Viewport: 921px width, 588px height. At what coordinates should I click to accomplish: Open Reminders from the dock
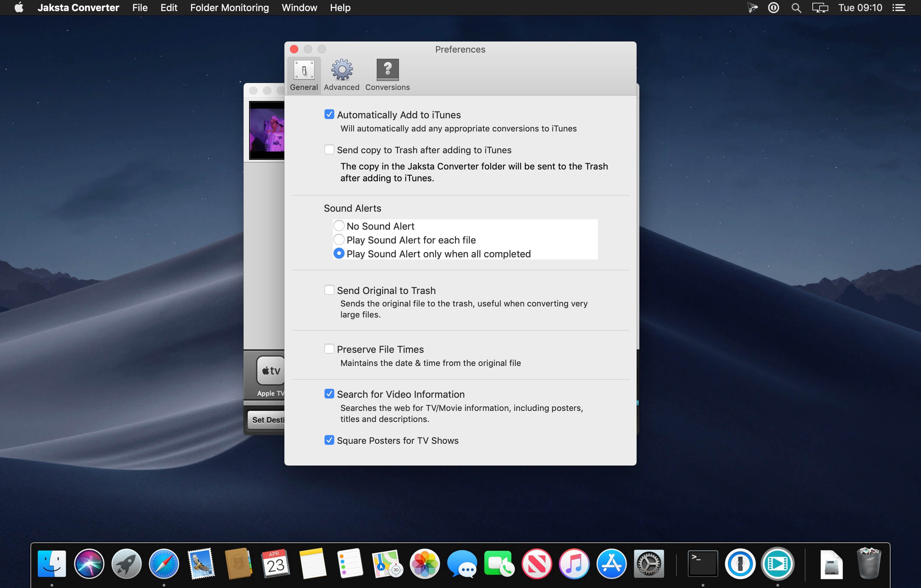pos(350,563)
